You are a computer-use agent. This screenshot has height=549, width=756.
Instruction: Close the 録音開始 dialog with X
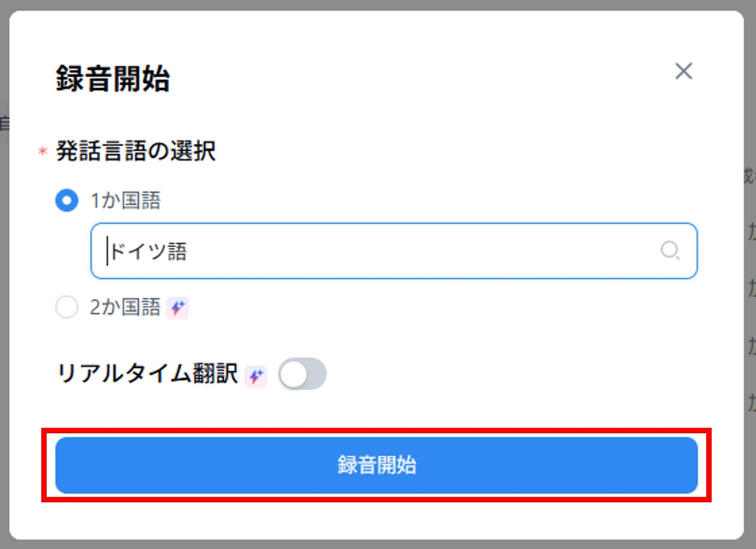point(683,71)
